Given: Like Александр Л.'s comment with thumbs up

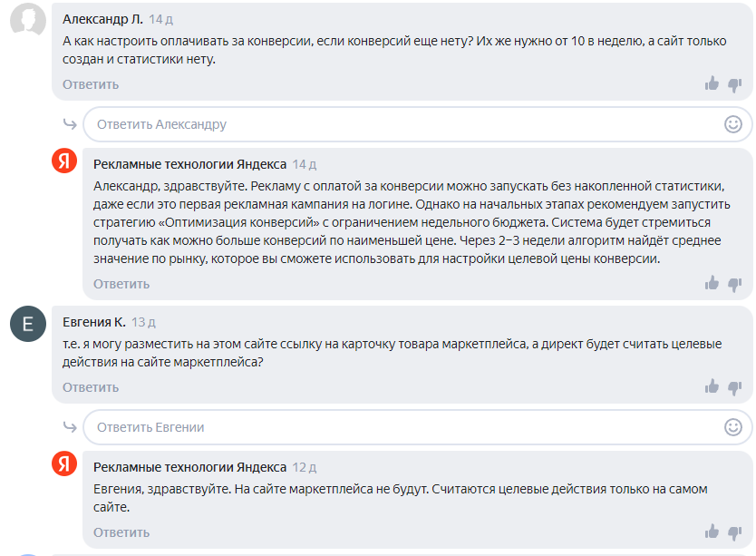Looking at the screenshot, I should (712, 84).
